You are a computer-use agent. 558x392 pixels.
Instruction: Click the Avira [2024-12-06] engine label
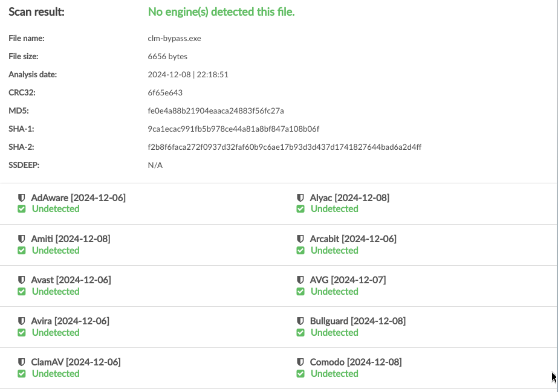coord(70,321)
